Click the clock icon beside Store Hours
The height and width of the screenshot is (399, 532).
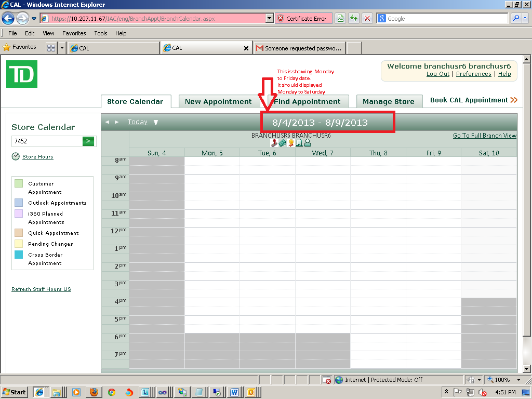[16, 156]
